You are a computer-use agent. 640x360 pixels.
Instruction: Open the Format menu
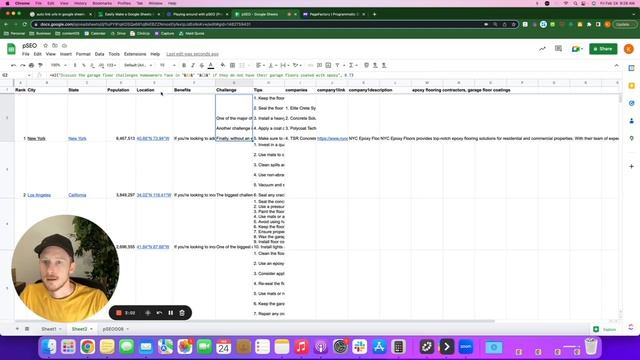pos(83,54)
